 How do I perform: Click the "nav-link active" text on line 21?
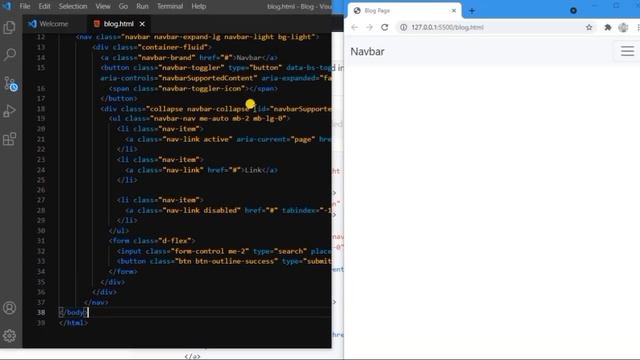198,139
